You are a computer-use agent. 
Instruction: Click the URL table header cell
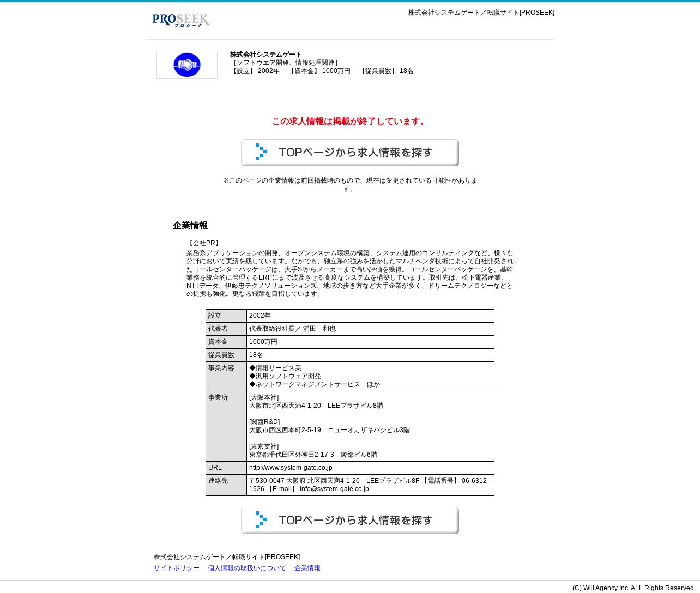(x=226, y=468)
